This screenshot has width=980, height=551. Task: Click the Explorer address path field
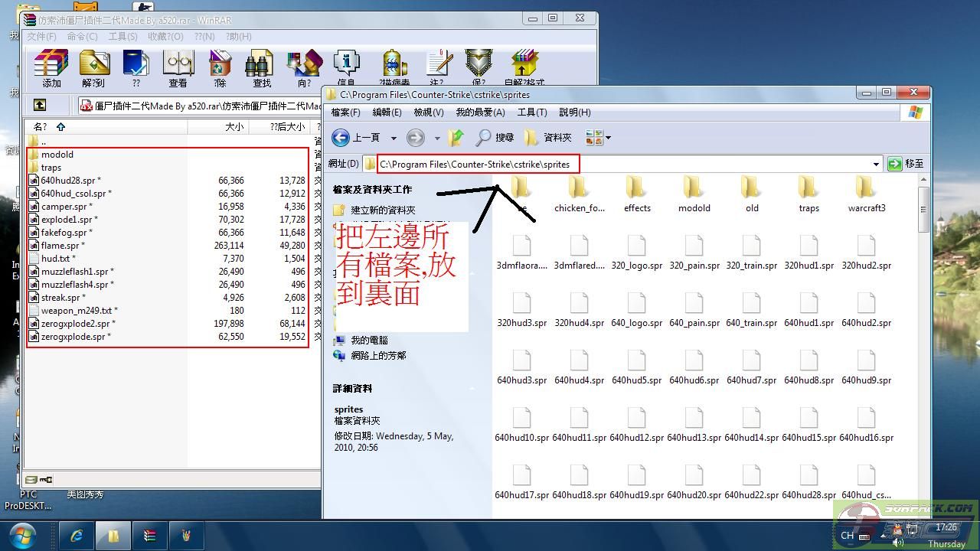tap(623, 164)
